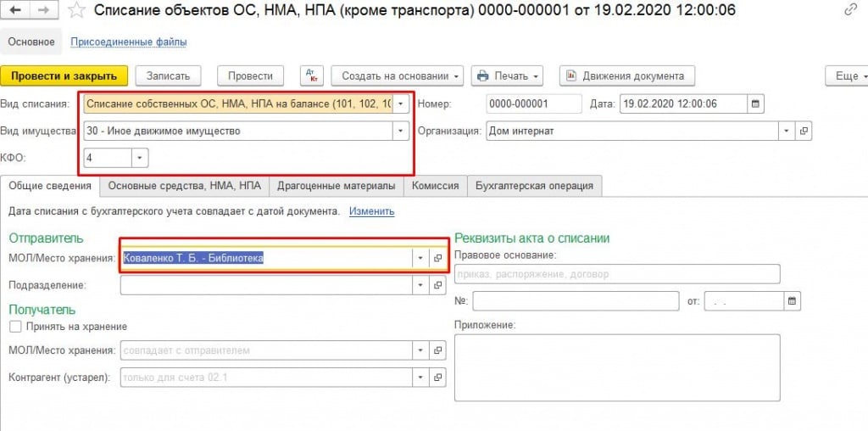Screen dimensions: 868x431
Task: Focus the Номер input field
Action: (534, 104)
